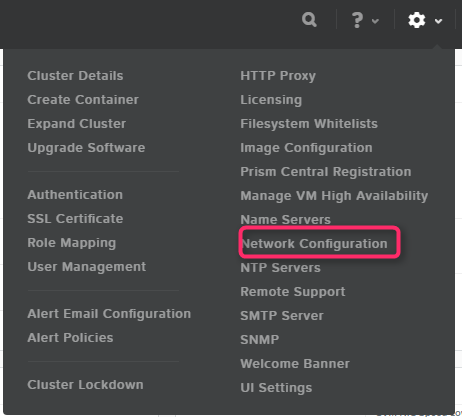The width and height of the screenshot is (462, 417).
Task: Open Role Mapping
Action: click(x=72, y=243)
